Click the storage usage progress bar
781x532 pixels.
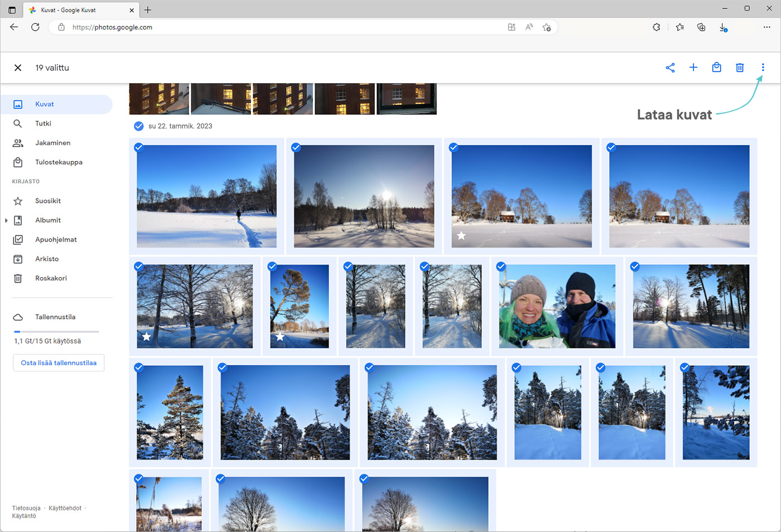pos(56,332)
